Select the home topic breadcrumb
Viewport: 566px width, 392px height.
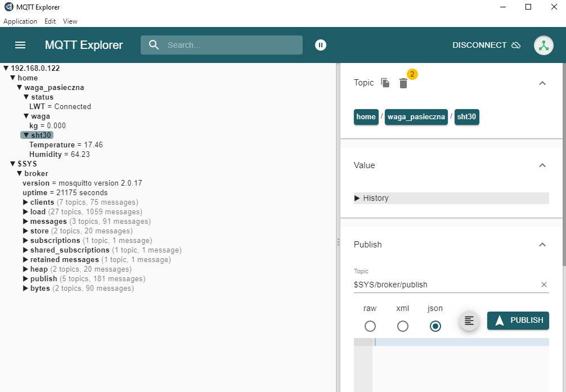click(366, 116)
